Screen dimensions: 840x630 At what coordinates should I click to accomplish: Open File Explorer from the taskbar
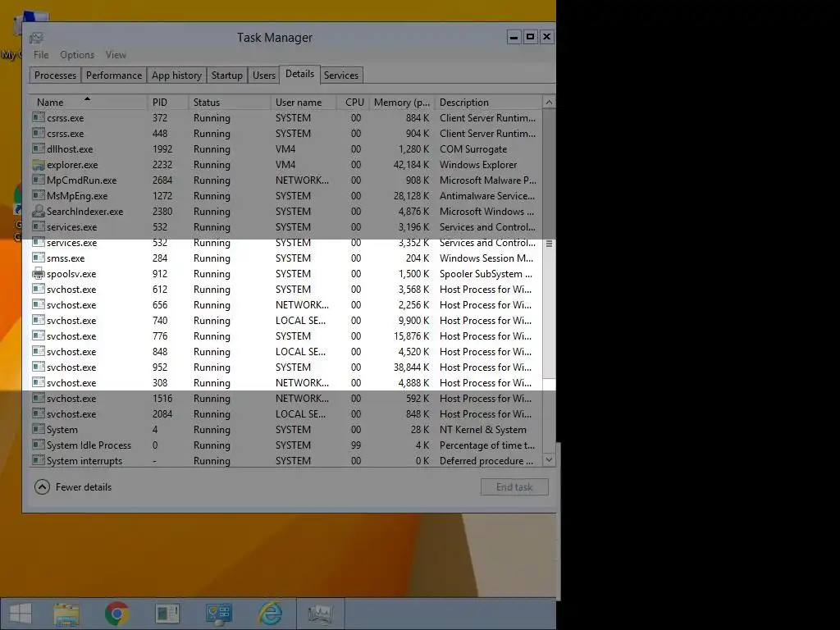66,614
